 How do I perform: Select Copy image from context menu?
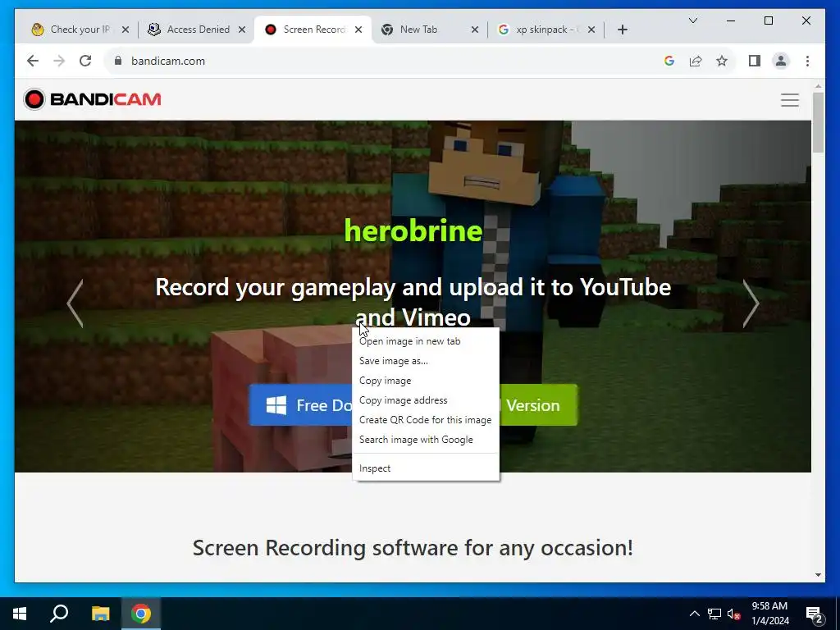[426, 381]
